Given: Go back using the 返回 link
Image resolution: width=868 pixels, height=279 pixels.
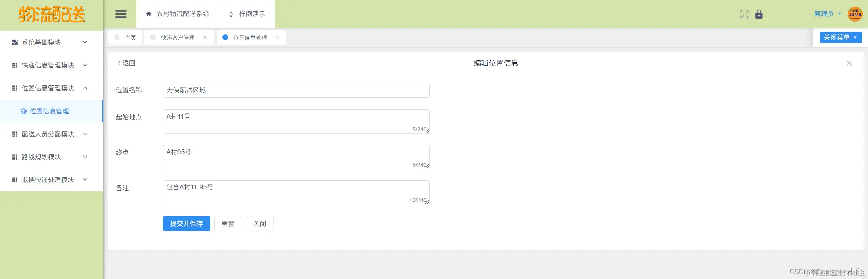Looking at the screenshot, I should coord(126,63).
